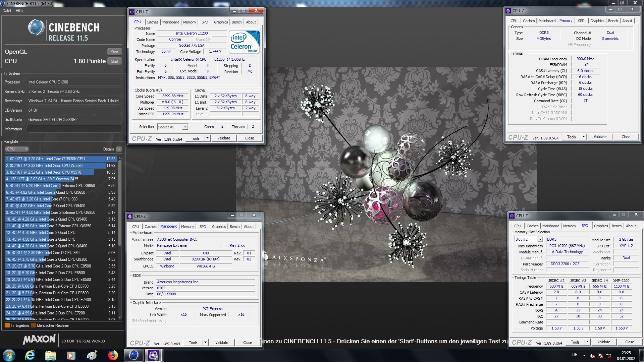Click the DE language indicator
The height and width of the screenshot is (362, 644).
coord(575,355)
